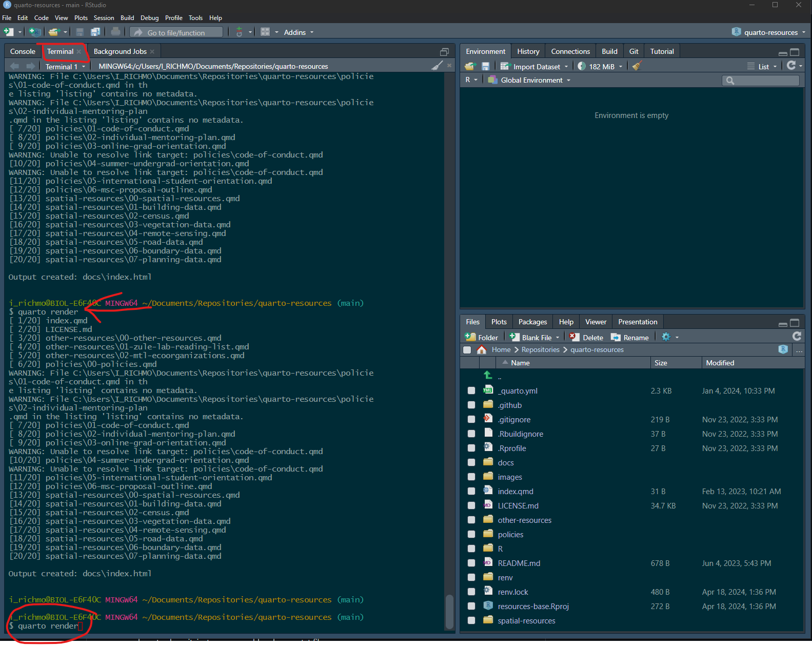Tick the checkbox for README.md
This screenshot has height=645, width=812.
471,563
